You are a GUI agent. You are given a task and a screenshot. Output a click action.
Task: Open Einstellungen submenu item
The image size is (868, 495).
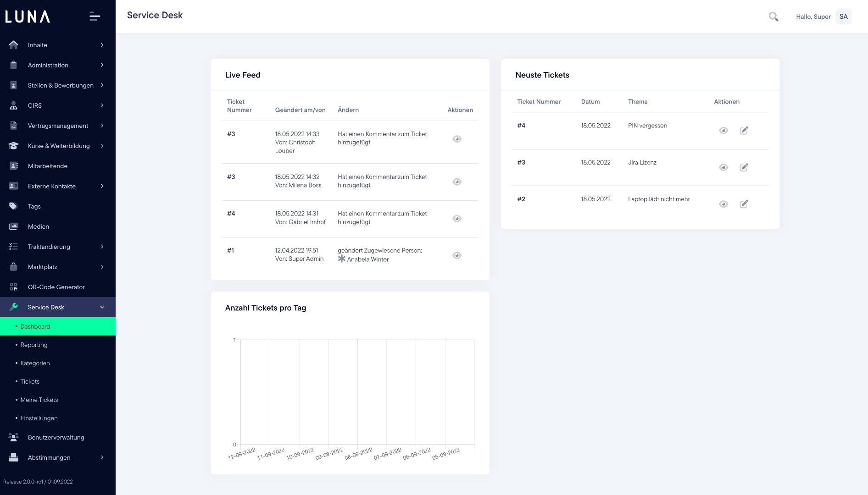pyautogui.click(x=39, y=418)
